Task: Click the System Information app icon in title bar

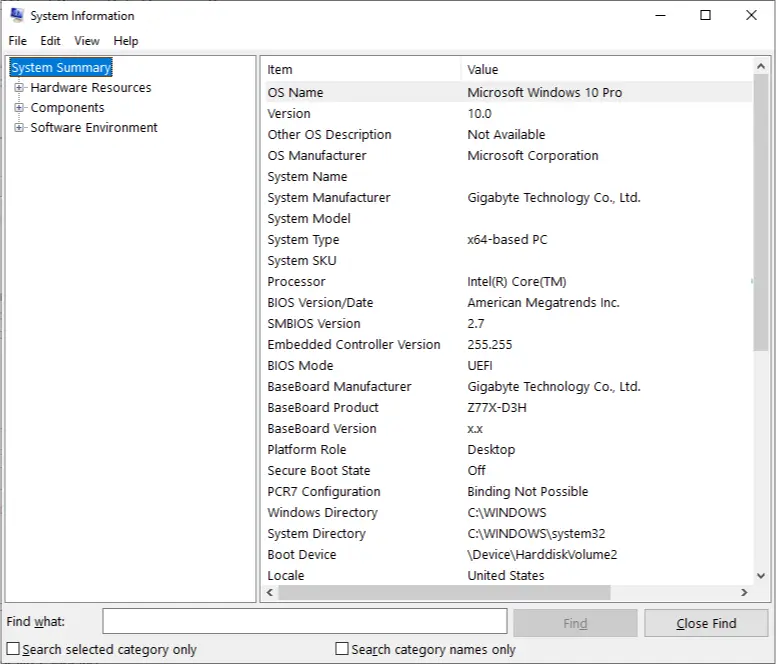Action: click(16, 15)
